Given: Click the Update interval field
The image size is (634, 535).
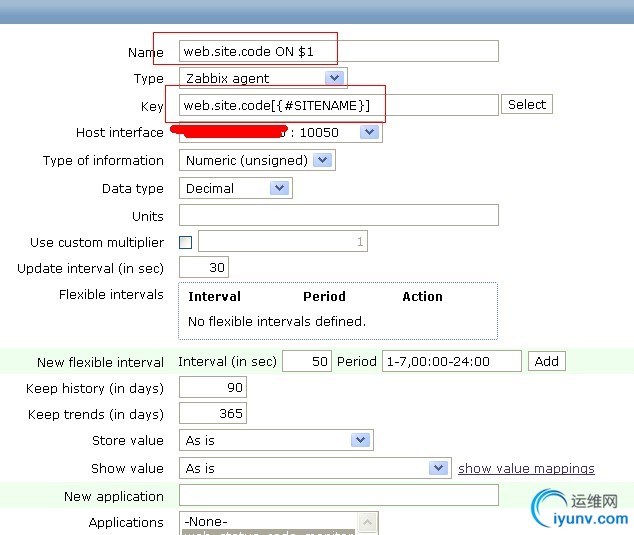Looking at the screenshot, I should [204, 267].
